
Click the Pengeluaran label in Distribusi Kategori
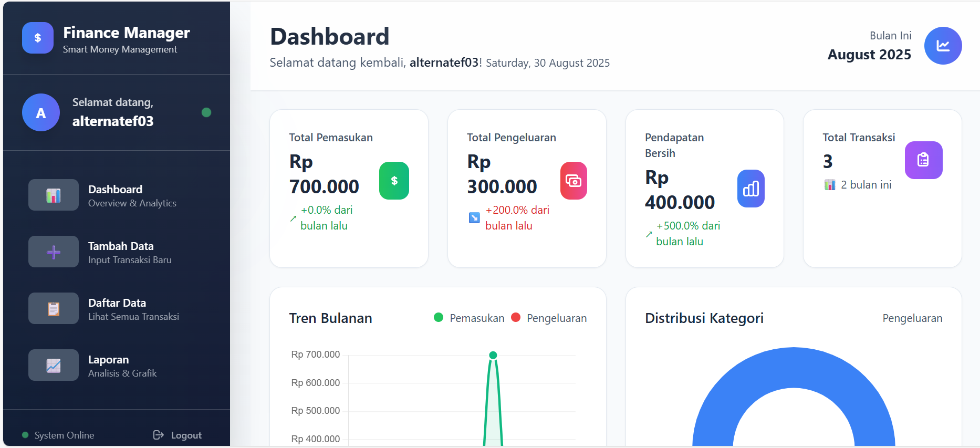tap(912, 318)
